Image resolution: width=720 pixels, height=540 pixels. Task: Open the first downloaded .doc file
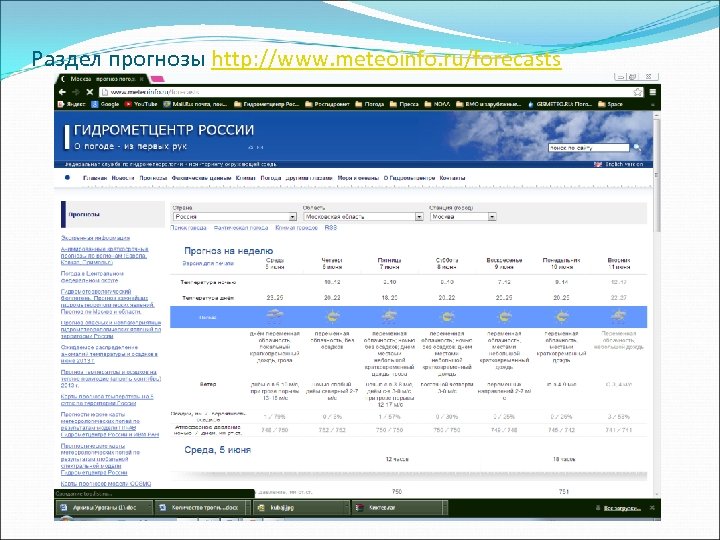[x=103, y=508]
